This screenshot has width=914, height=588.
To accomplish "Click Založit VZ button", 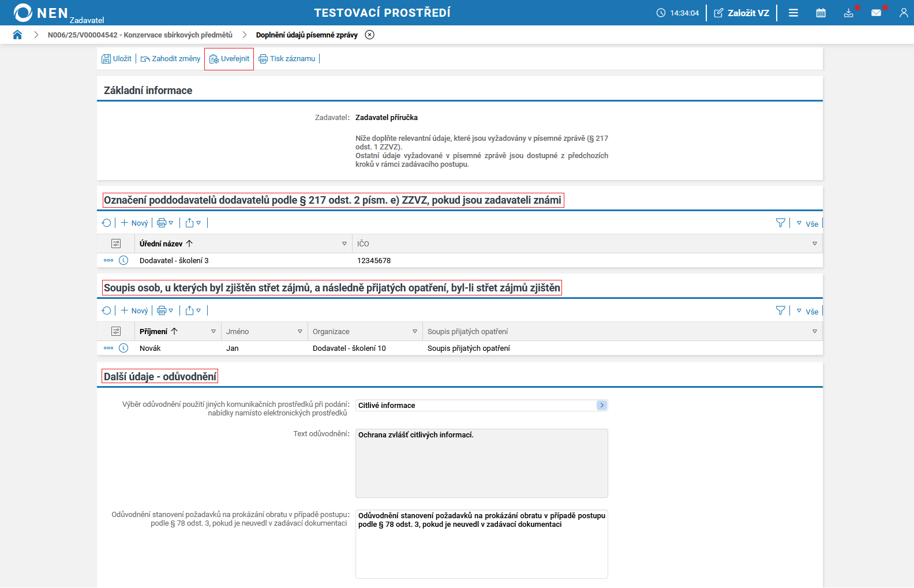I will pos(741,13).
